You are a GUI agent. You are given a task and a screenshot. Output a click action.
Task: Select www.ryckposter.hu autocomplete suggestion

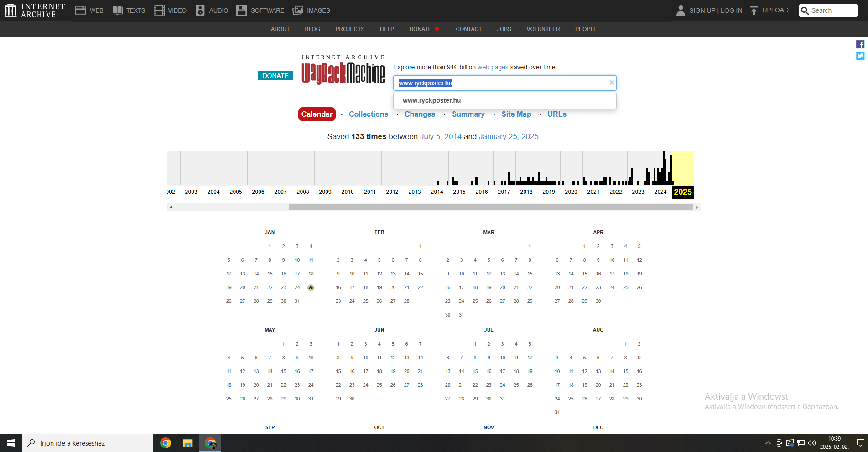click(x=504, y=100)
